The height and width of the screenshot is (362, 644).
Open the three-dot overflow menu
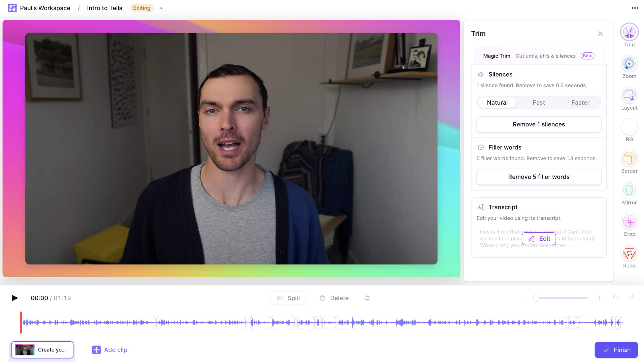tap(635, 8)
